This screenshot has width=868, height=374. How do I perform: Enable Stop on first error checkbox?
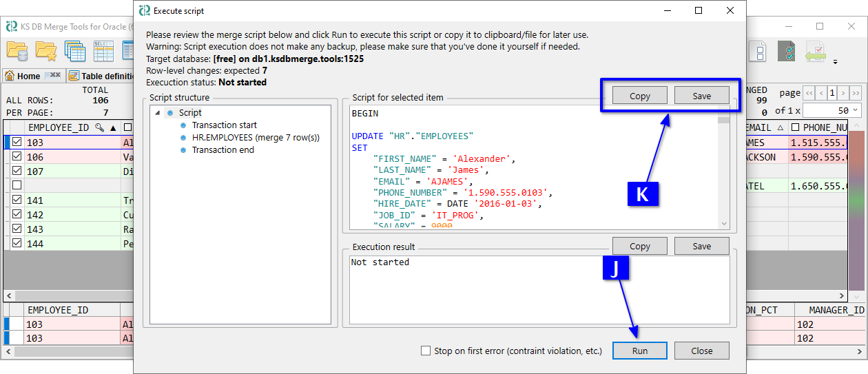[426, 351]
